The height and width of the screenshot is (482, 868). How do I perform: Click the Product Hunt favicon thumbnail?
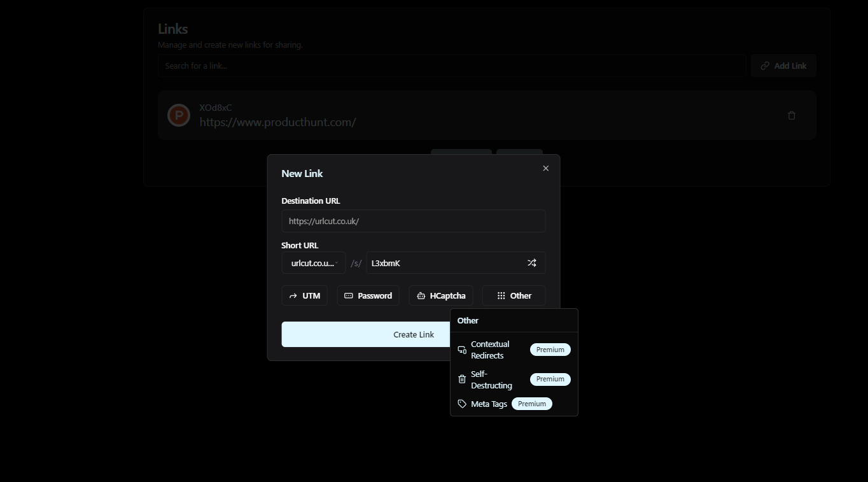179,115
